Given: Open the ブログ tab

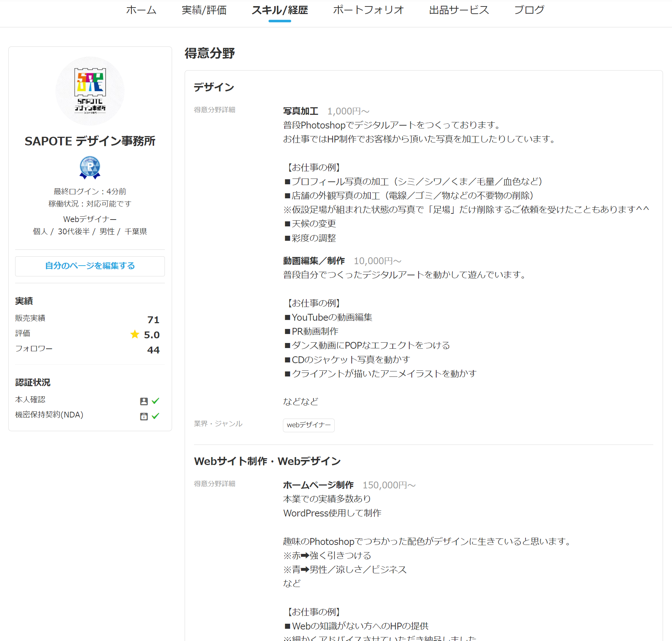Looking at the screenshot, I should pos(529,10).
